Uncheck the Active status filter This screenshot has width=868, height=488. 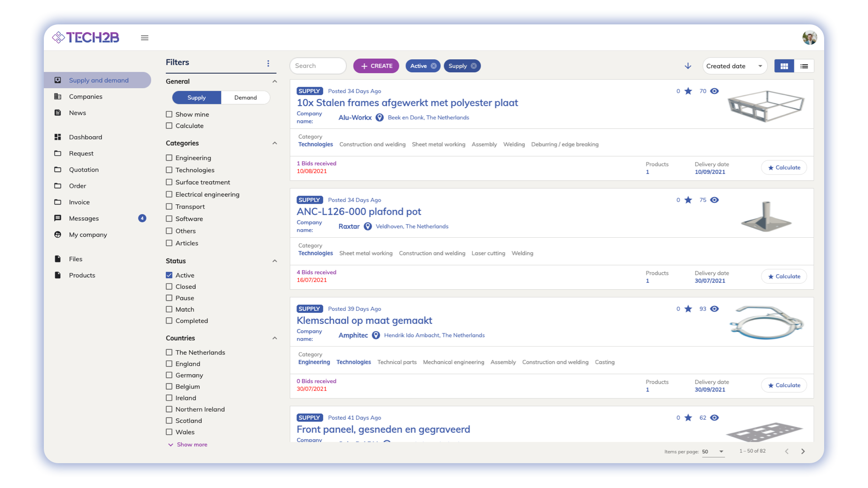coord(169,275)
